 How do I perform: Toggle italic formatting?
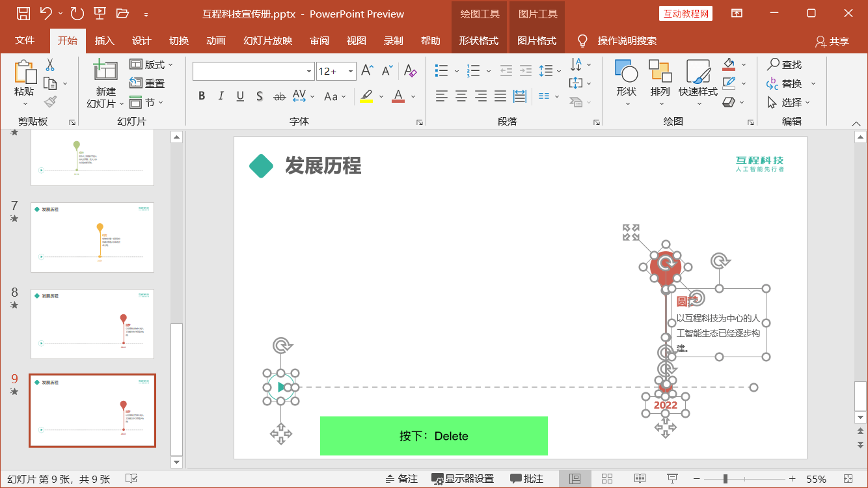click(x=221, y=96)
